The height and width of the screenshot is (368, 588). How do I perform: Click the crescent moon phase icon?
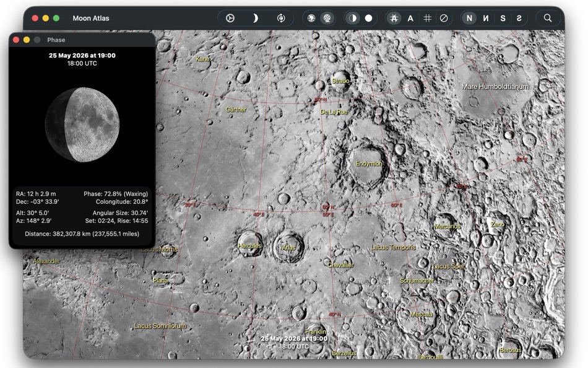256,18
